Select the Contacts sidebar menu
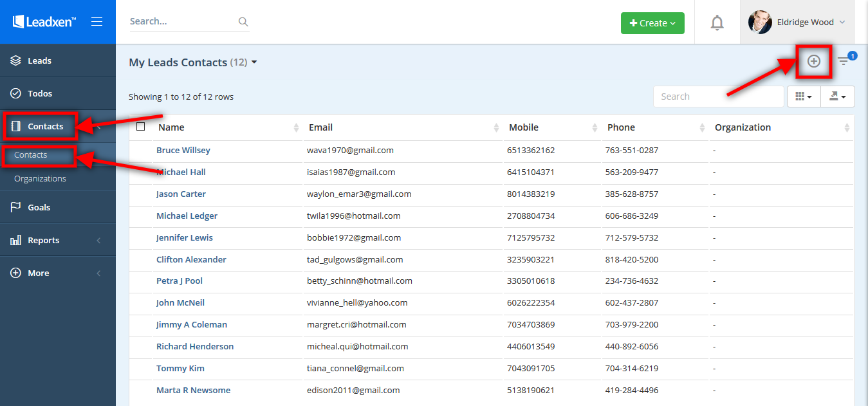The height and width of the screenshot is (406, 868). [58, 126]
